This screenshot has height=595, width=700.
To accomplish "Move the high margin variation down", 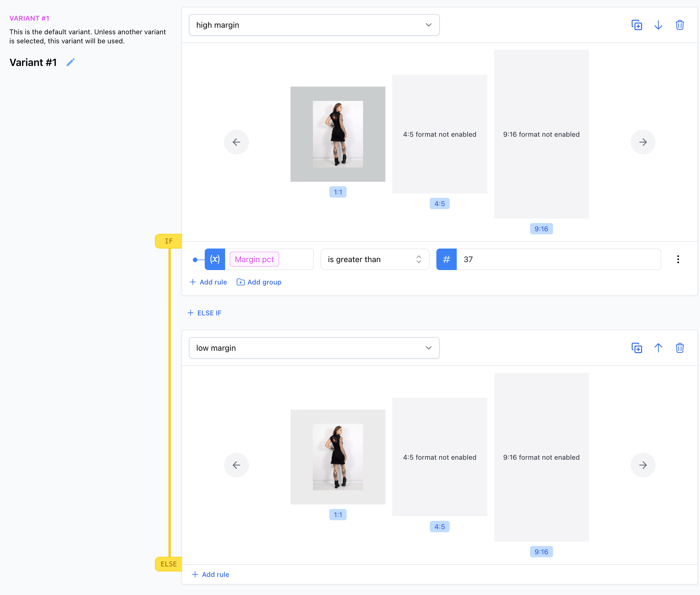I will coord(658,25).
